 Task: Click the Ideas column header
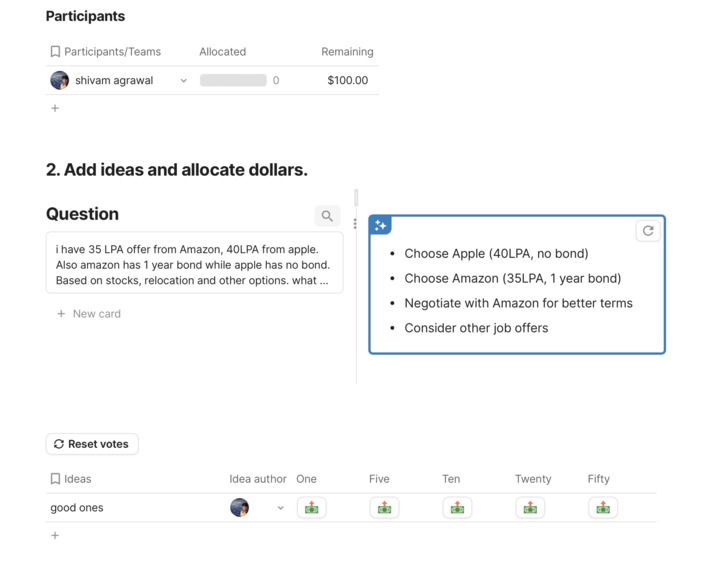77,479
